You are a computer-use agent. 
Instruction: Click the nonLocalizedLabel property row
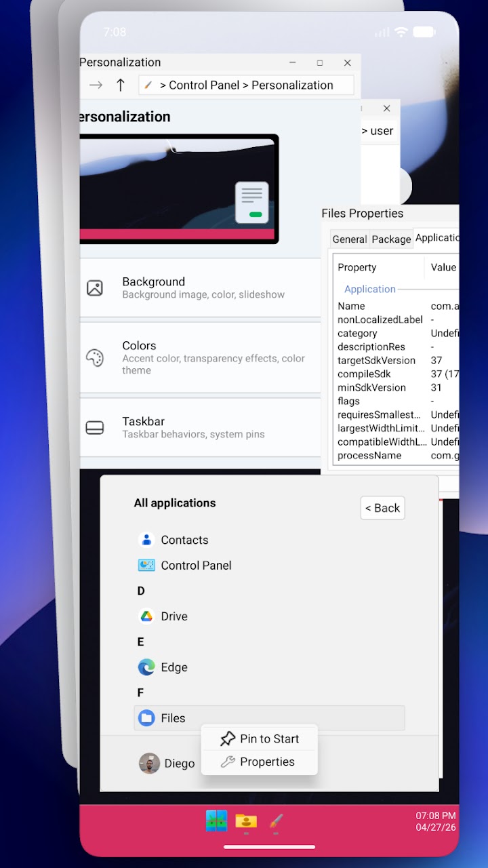point(397,319)
